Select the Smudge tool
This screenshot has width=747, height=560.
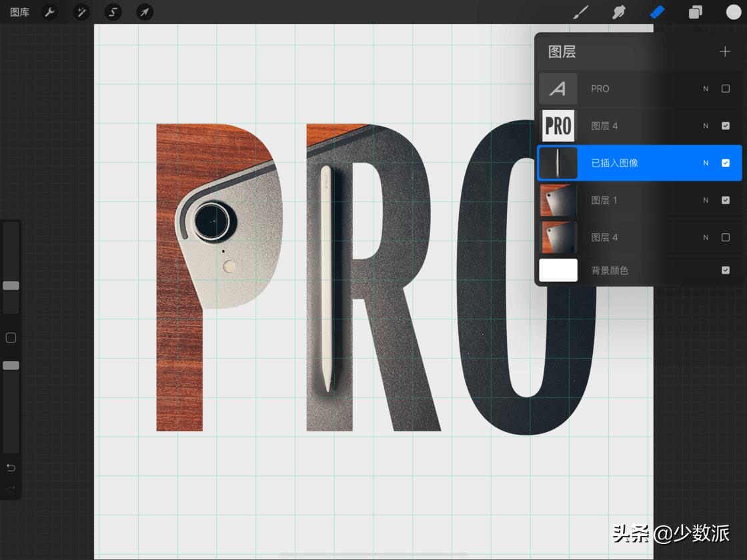pos(619,12)
